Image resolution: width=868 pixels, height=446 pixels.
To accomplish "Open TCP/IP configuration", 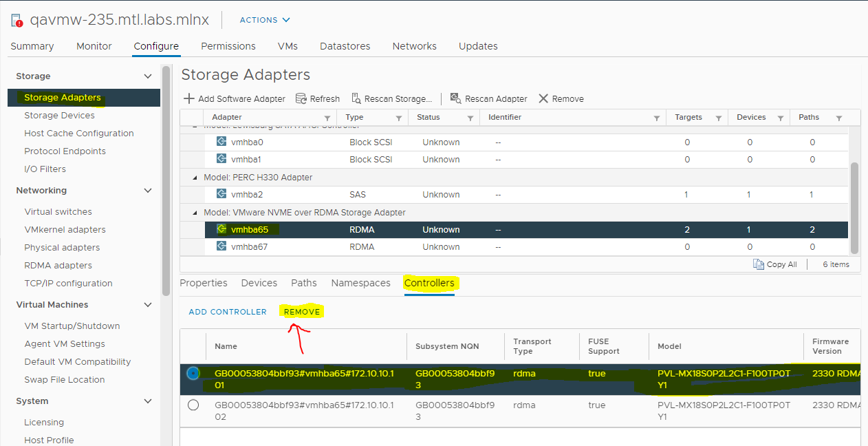I will [x=69, y=283].
